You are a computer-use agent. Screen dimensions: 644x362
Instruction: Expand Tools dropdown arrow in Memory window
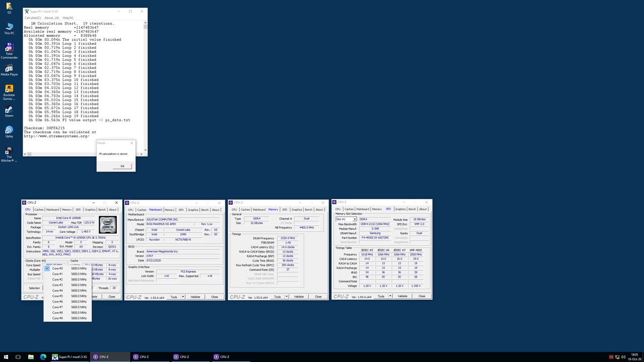287,297
